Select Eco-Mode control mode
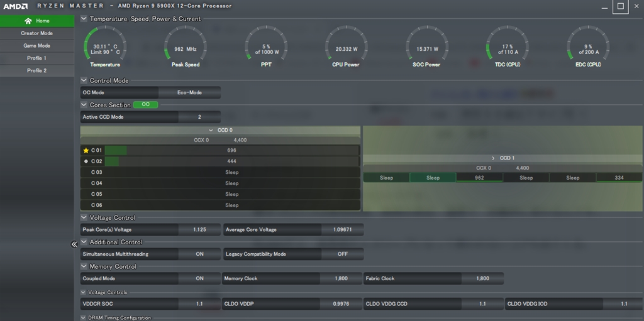 point(190,92)
